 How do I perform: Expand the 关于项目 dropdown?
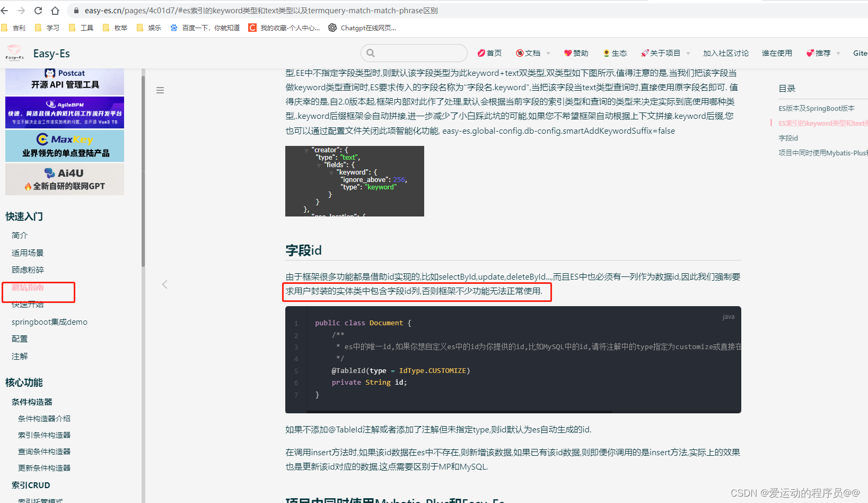click(665, 53)
